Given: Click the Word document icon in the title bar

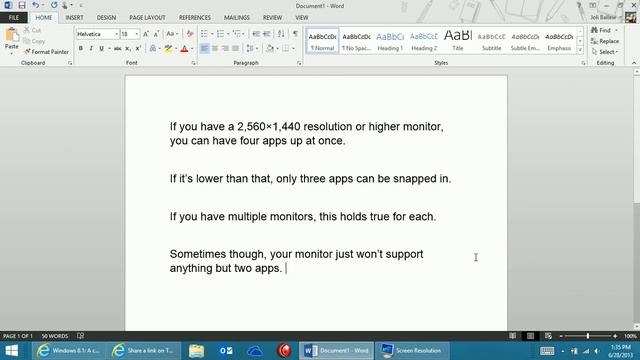Looking at the screenshot, I should 8,5.
